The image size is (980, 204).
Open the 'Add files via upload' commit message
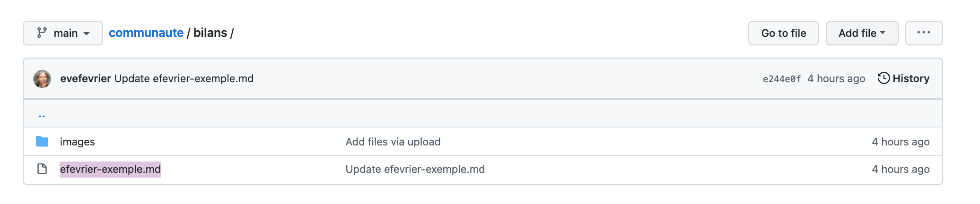[393, 142]
